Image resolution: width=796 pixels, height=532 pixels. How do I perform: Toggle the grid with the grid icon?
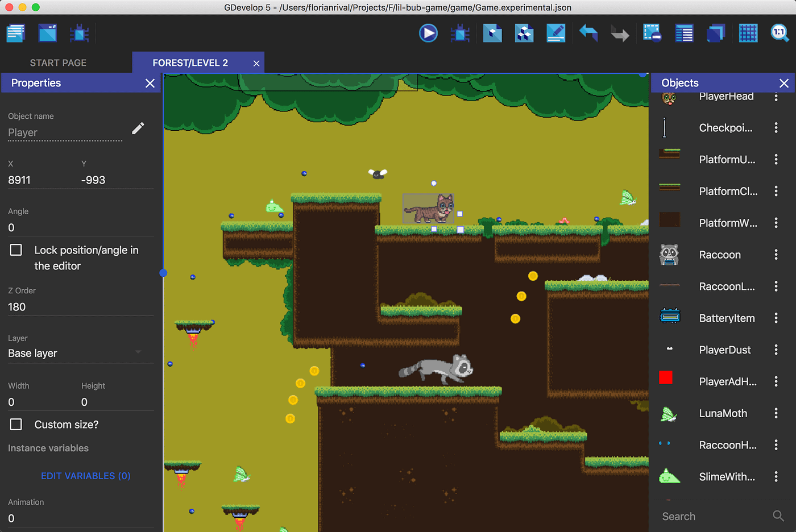pos(748,32)
